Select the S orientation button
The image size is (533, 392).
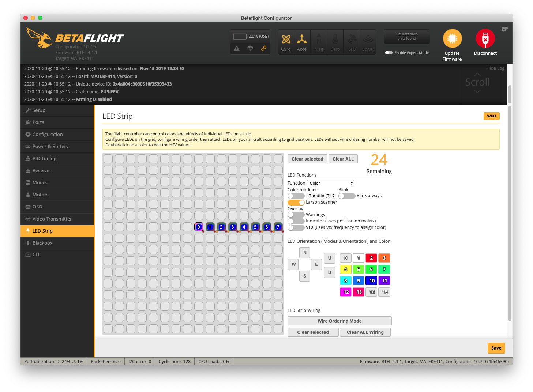(305, 276)
